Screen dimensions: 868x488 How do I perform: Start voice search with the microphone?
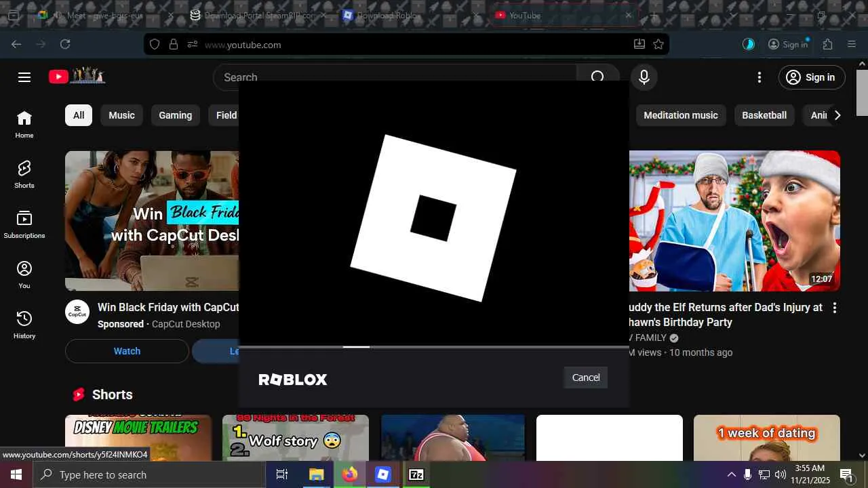click(644, 77)
